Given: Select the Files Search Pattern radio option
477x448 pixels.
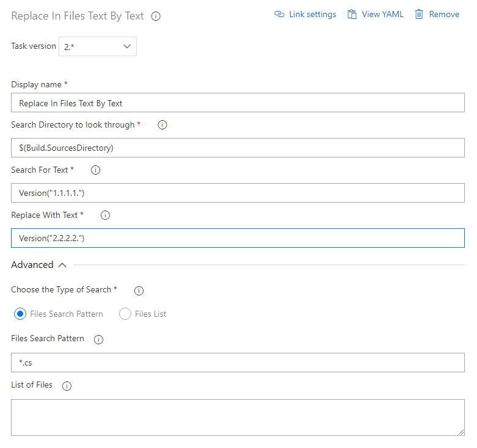Looking at the screenshot, I should coord(20,314).
